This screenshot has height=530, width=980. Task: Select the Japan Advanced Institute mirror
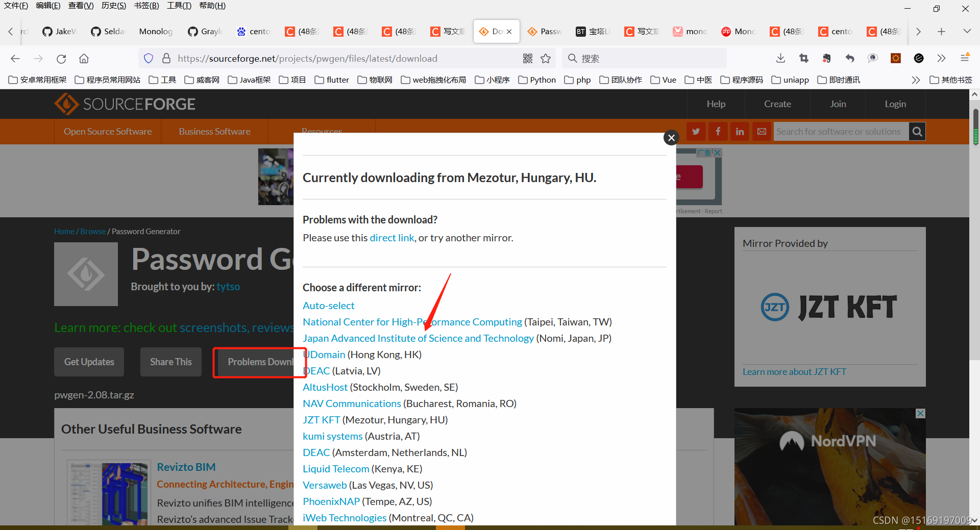tap(418, 338)
